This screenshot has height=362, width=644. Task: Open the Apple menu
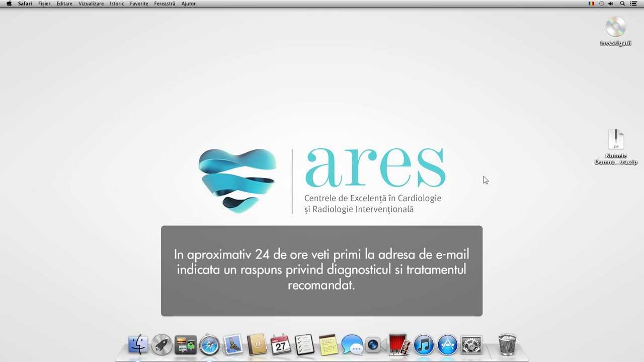tap(9, 4)
